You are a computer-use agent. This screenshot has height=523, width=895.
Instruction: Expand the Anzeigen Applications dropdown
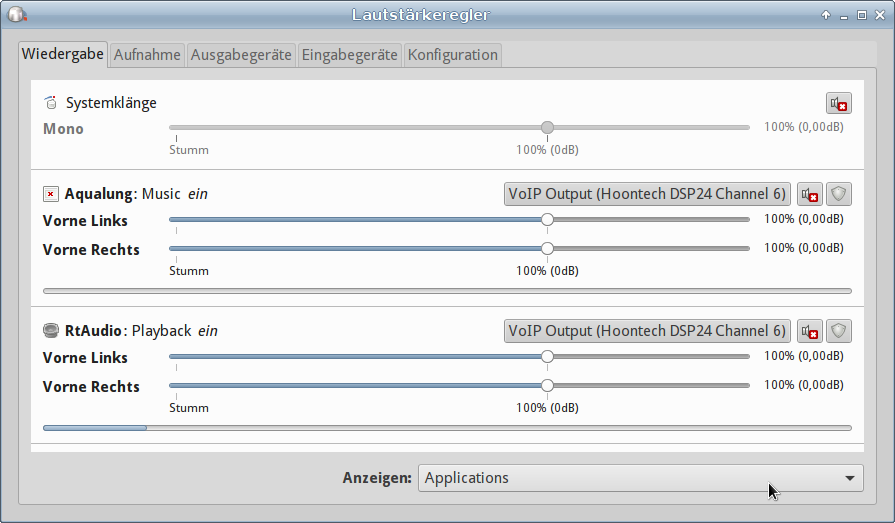coord(640,478)
